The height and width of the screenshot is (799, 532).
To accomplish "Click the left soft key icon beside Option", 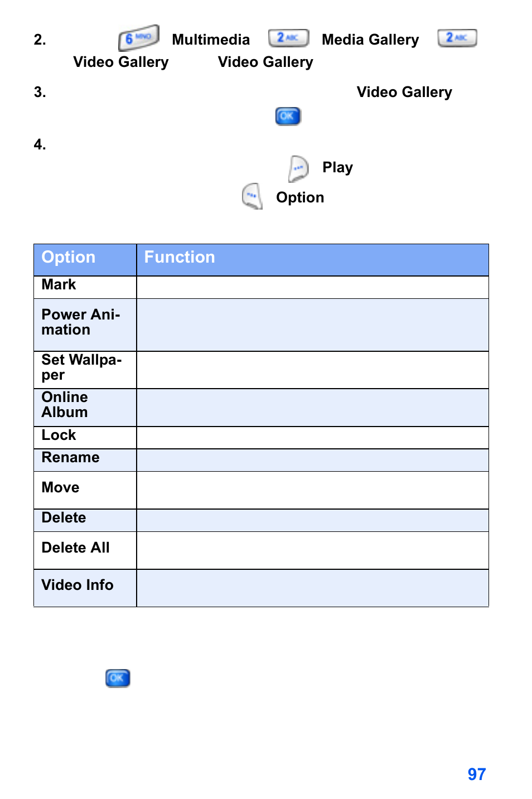I will tap(252, 196).
